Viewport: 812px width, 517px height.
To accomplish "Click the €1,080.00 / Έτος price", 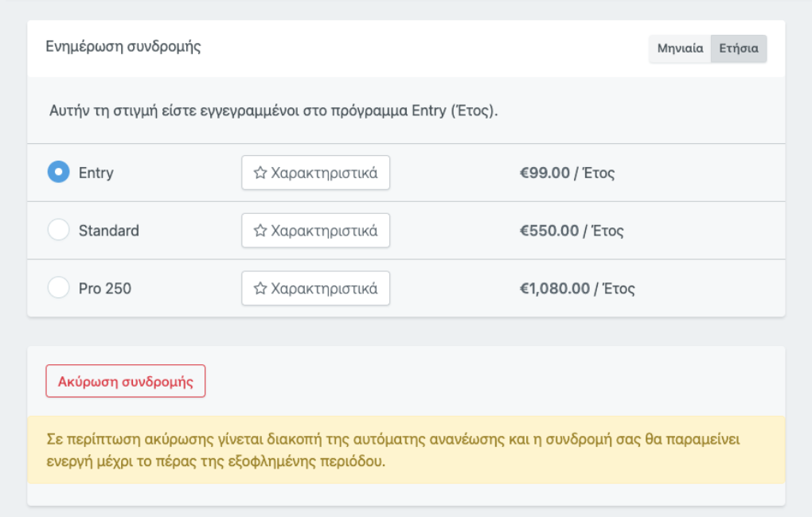I will pyautogui.click(x=577, y=289).
